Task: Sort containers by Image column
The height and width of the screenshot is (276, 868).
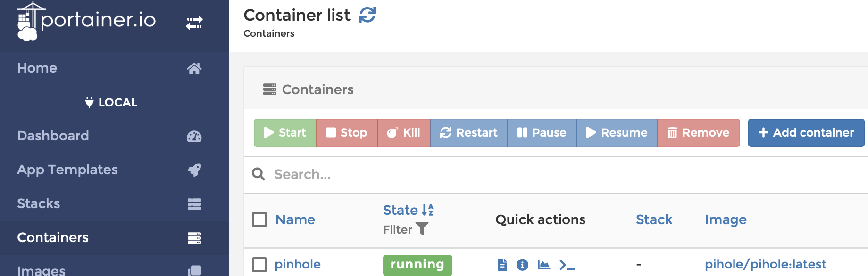Action: tap(726, 219)
